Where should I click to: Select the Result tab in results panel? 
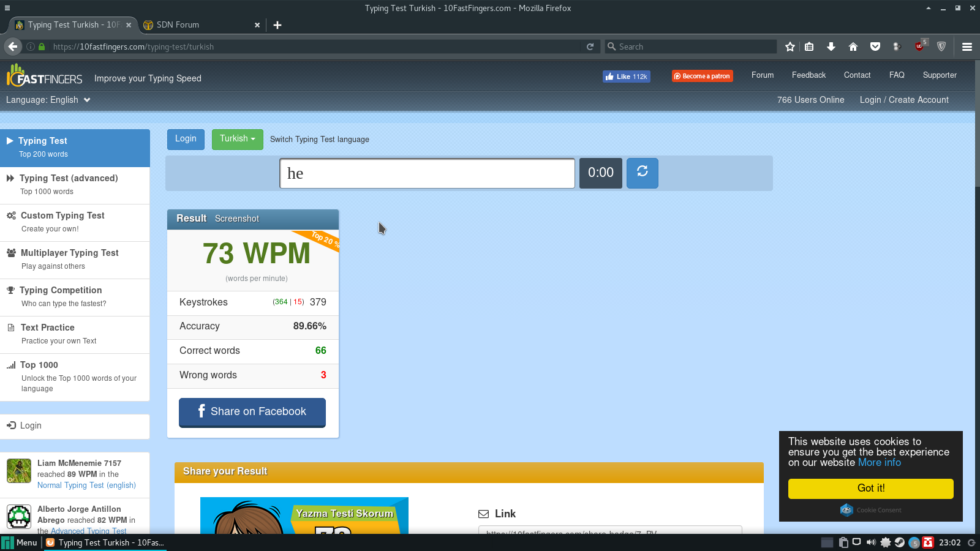(191, 219)
